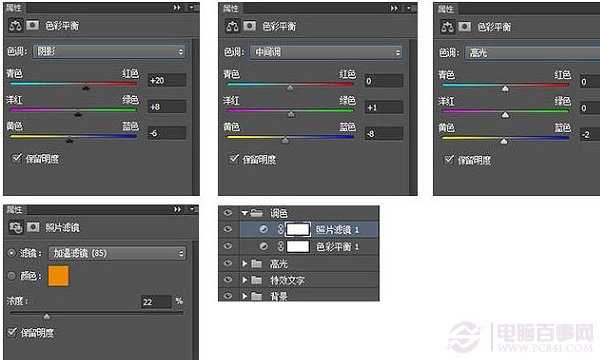Open the 色调 dropdown showing 中间调
The height and width of the screenshot is (360, 600).
(x=326, y=52)
